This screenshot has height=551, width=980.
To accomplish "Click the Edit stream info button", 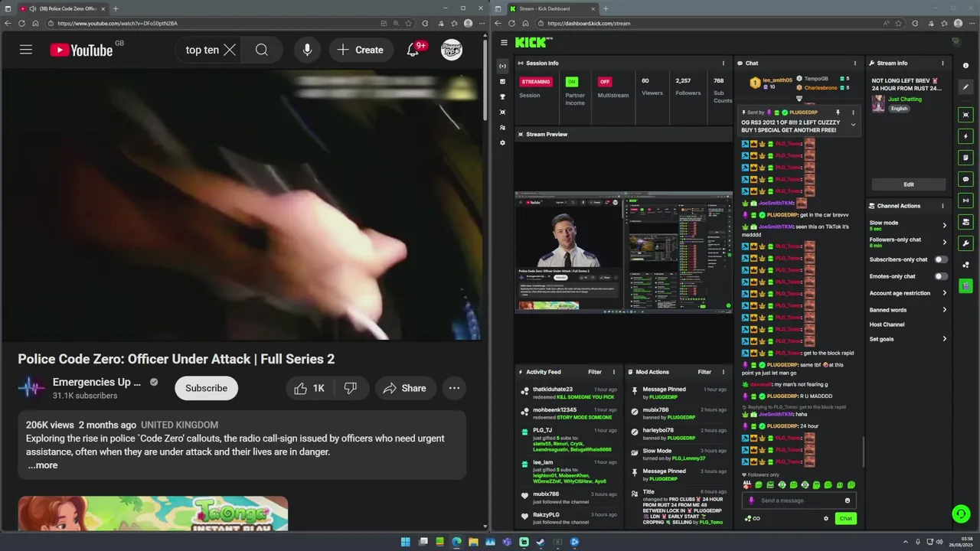I will [x=908, y=184].
